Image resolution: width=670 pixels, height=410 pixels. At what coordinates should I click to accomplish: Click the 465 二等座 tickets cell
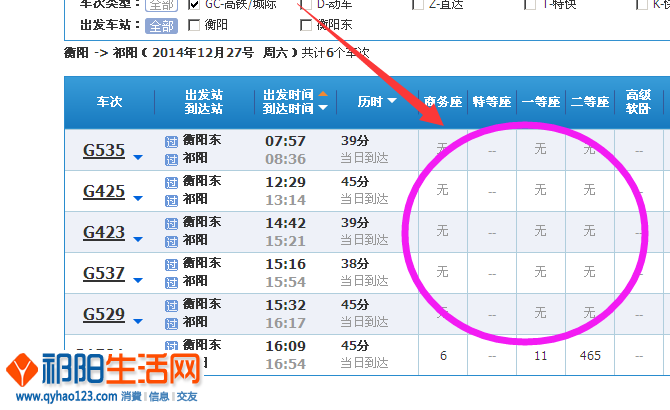point(590,355)
